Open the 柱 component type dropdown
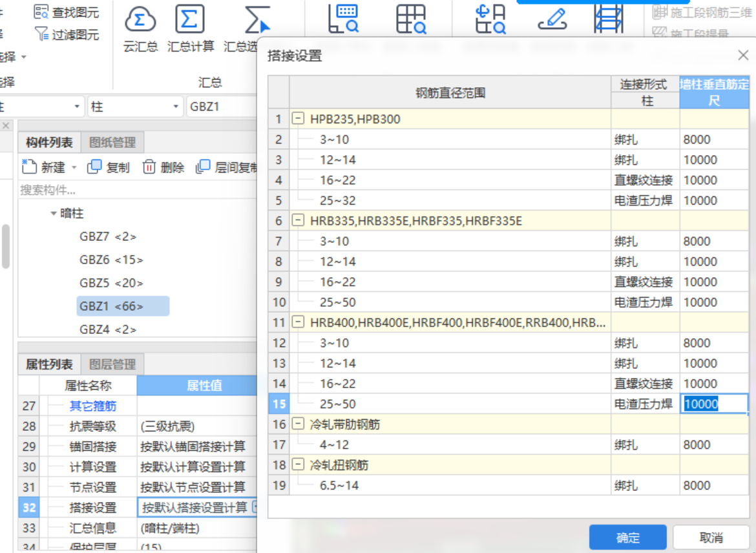This screenshot has height=553, width=756. pos(176,107)
